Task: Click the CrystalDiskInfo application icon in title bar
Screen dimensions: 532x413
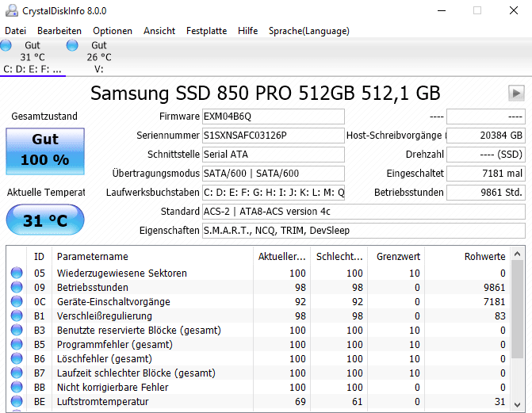Action: pos(12,10)
